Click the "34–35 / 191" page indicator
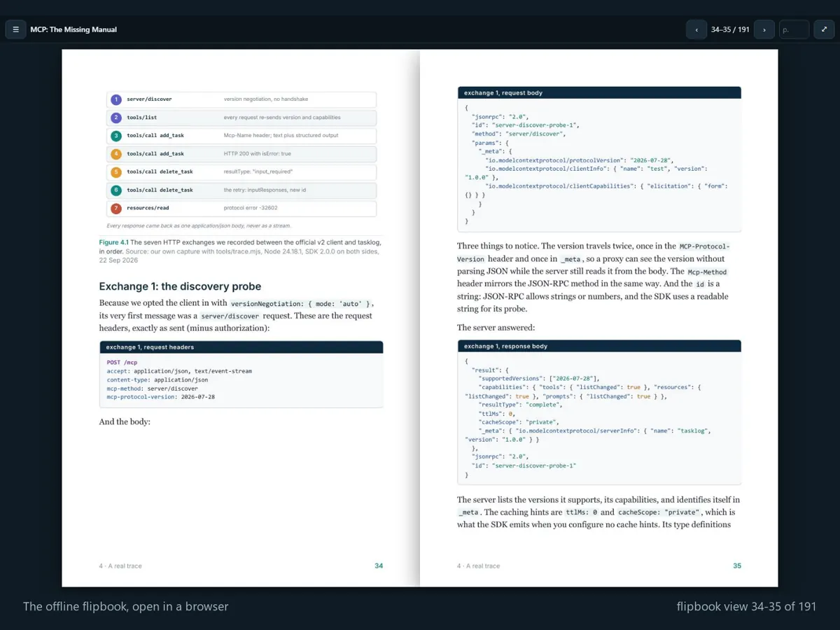 (x=730, y=29)
